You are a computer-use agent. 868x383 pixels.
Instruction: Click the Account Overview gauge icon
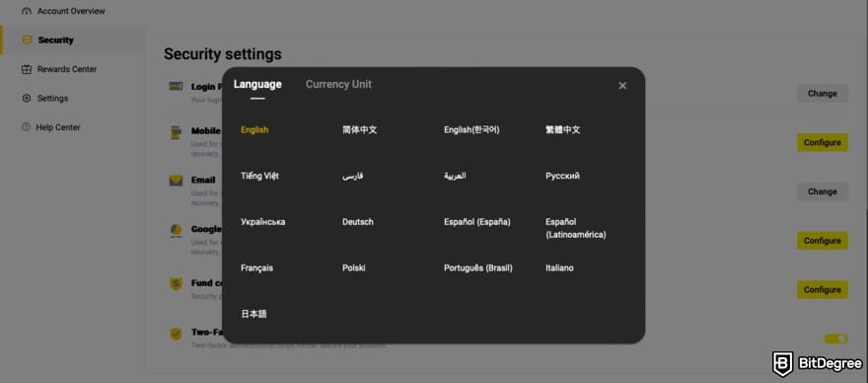click(x=26, y=11)
